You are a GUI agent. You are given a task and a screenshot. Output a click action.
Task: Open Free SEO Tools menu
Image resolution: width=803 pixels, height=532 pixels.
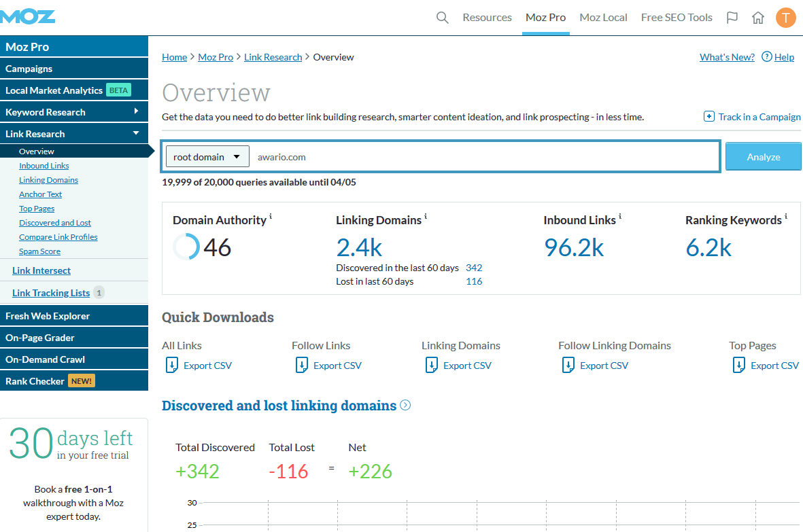click(x=677, y=18)
